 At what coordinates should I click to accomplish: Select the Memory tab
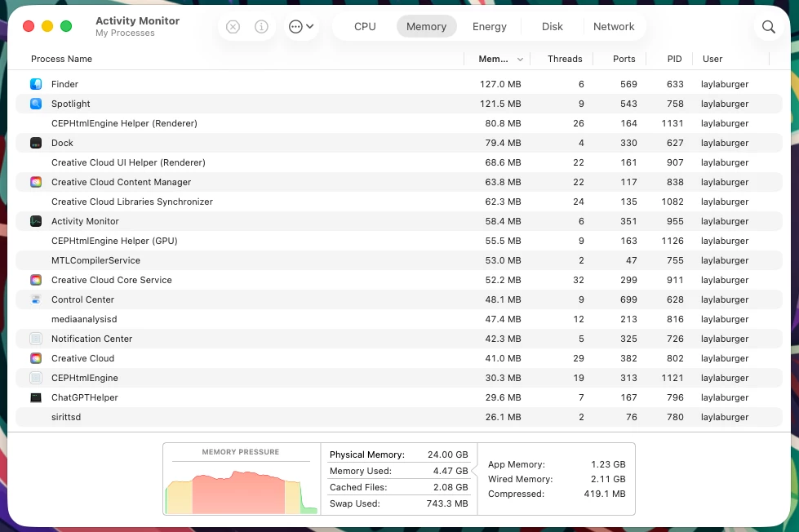point(426,26)
